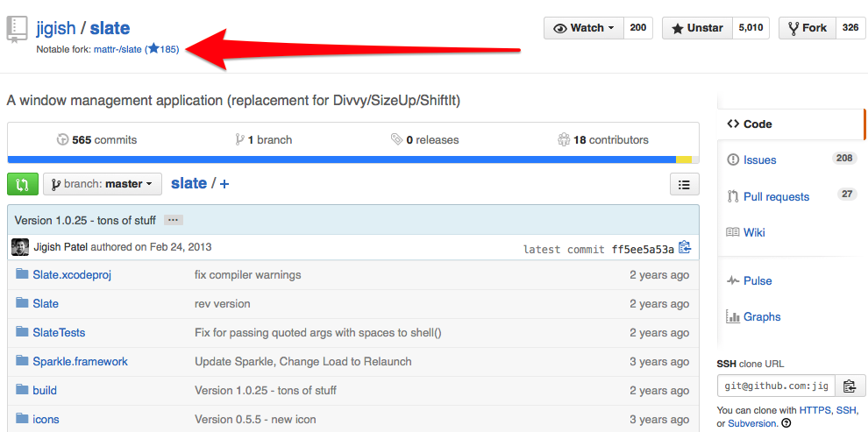This screenshot has height=432, width=868.
Task: Click the slate breadcrumb path link
Action: pos(189,183)
